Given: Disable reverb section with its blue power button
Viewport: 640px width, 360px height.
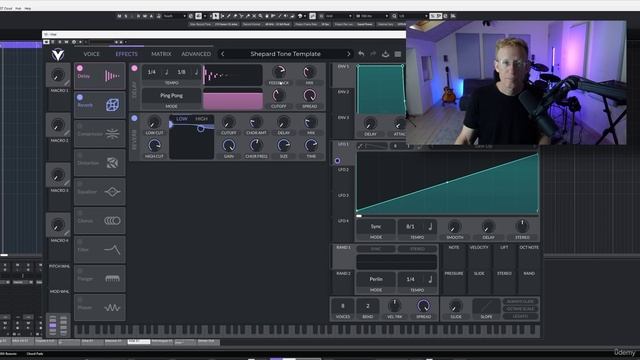Looking at the screenshot, I should click(x=134, y=118).
